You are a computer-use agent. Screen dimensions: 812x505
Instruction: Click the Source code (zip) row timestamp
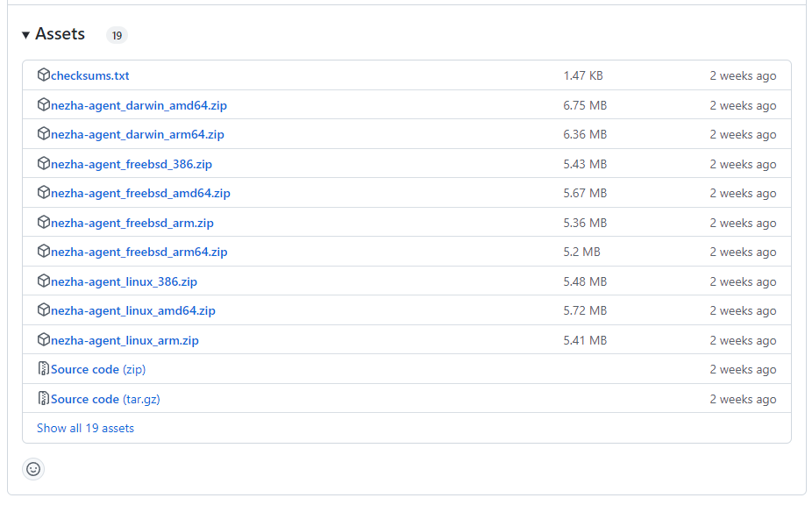point(743,370)
